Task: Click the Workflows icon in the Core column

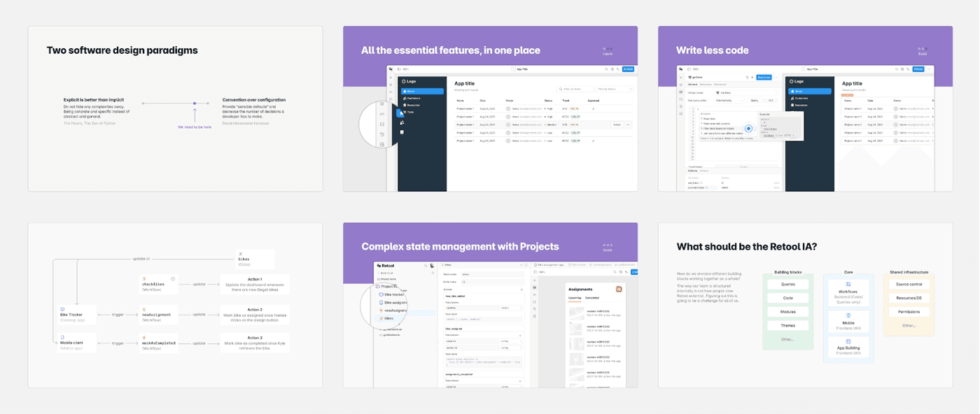Action: (848, 285)
